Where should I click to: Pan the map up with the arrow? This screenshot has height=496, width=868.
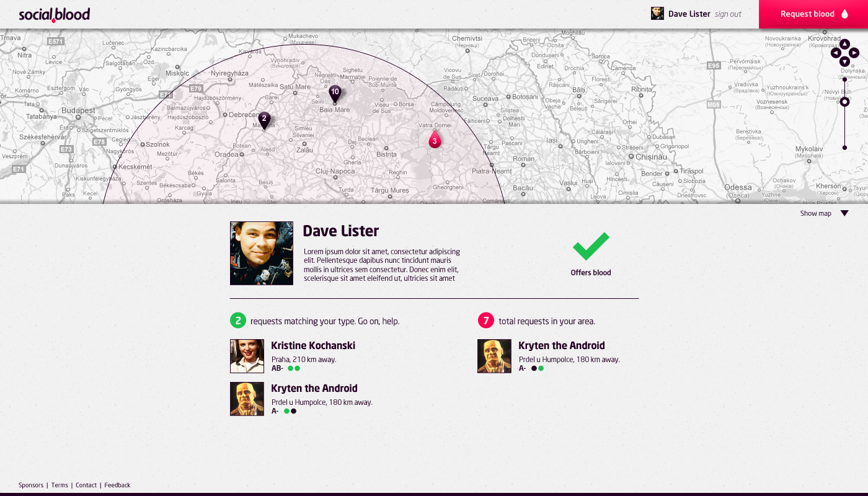pyautogui.click(x=844, y=44)
